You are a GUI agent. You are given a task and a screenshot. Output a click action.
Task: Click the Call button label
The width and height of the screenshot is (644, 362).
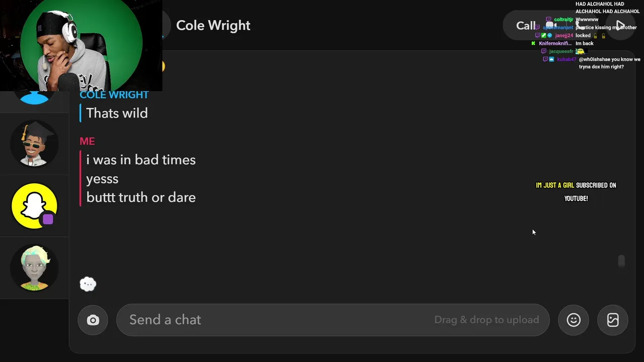pos(526,26)
